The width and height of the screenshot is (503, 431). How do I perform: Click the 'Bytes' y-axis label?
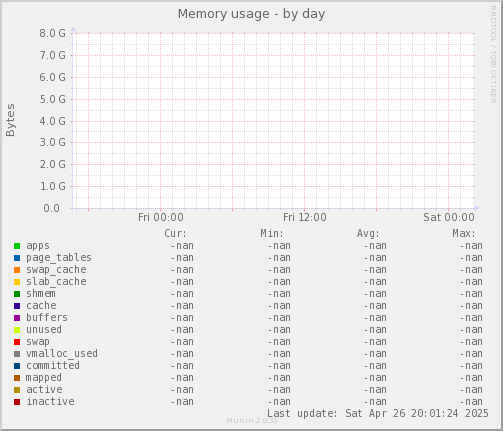[10, 120]
